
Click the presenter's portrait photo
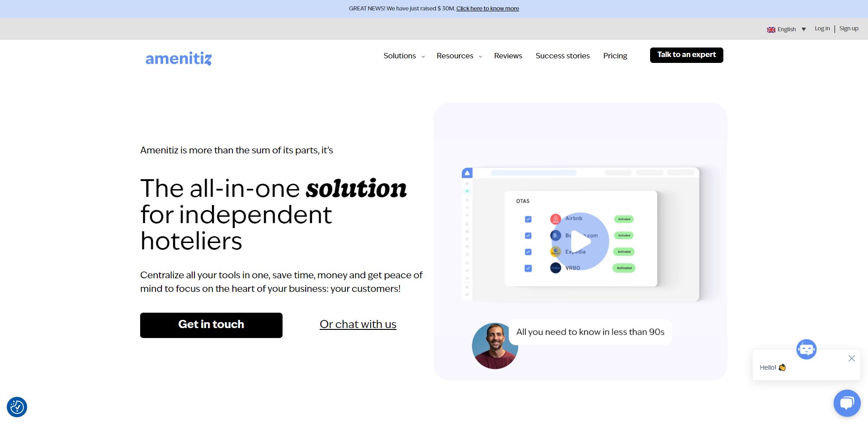[495, 346]
